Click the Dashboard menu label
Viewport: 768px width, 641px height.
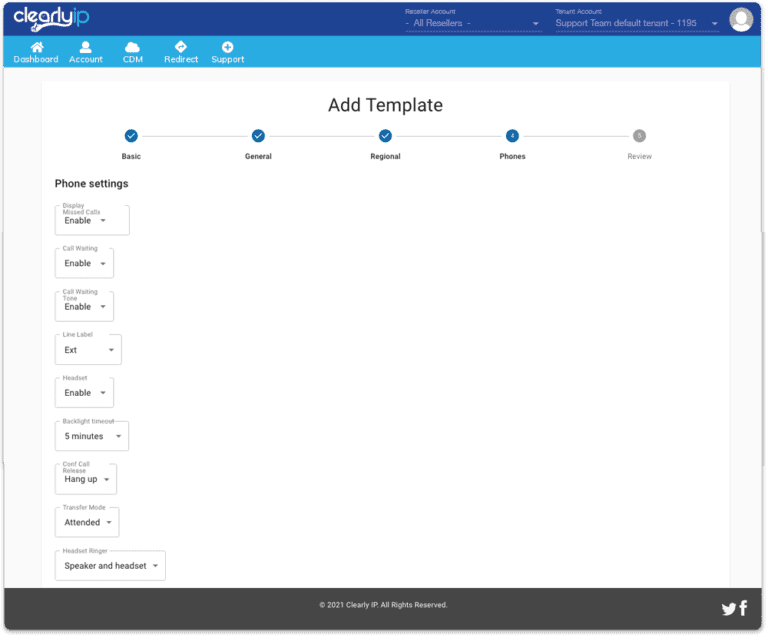(36, 59)
